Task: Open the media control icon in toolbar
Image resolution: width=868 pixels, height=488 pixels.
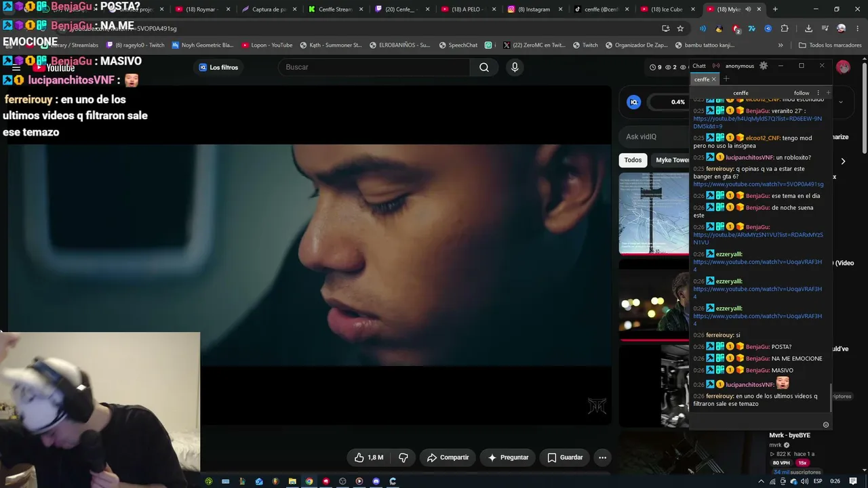Action: pos(825,28)
